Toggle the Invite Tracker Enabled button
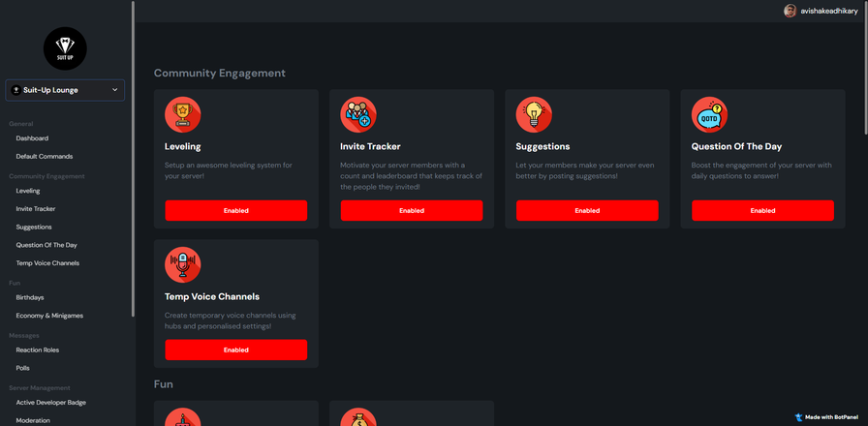The image size is (868, 426). click(411, 210)
